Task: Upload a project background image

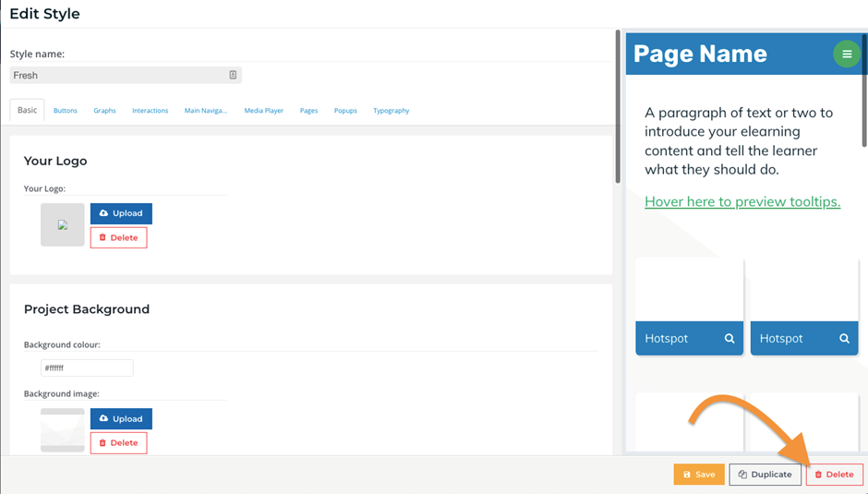Action: click(121, 418)
